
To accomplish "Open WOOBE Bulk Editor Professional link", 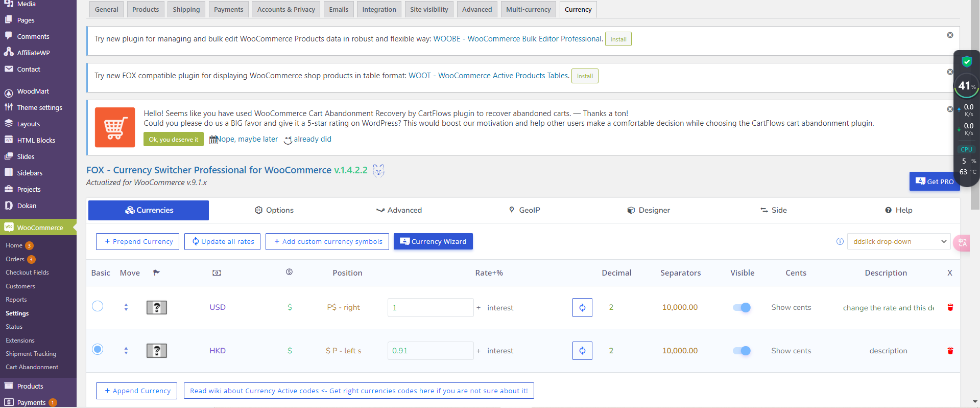I will pyautogui.click(x=518, y=39).
